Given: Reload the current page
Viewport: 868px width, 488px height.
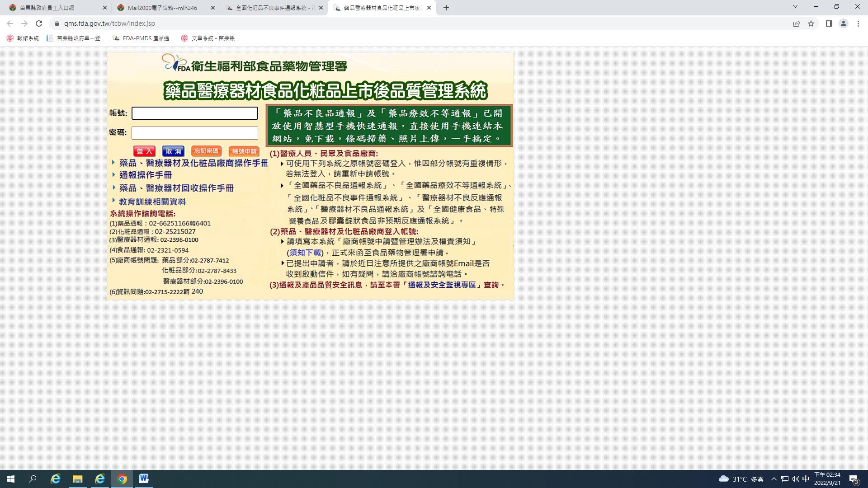Looking at the screenshot, I should pos(39,23).
